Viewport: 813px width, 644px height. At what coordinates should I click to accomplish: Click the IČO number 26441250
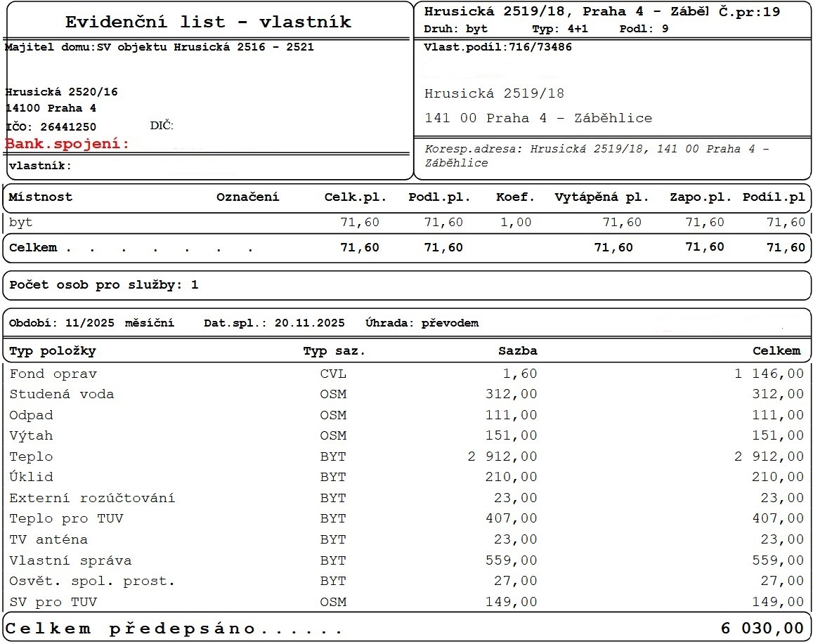click(x=68, y=127)
